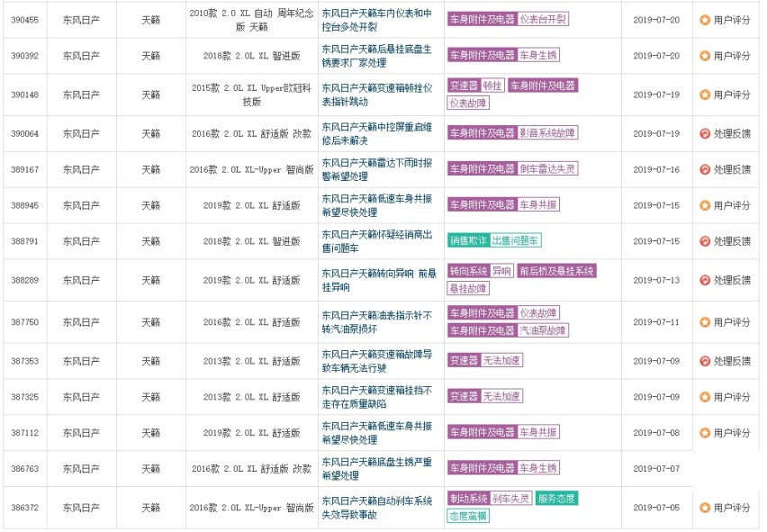Image resolution: width=767 pixels, height=532 pixels.
Task: Click the 用户评分 star icon in row 390392
Action: pos(704,56)
